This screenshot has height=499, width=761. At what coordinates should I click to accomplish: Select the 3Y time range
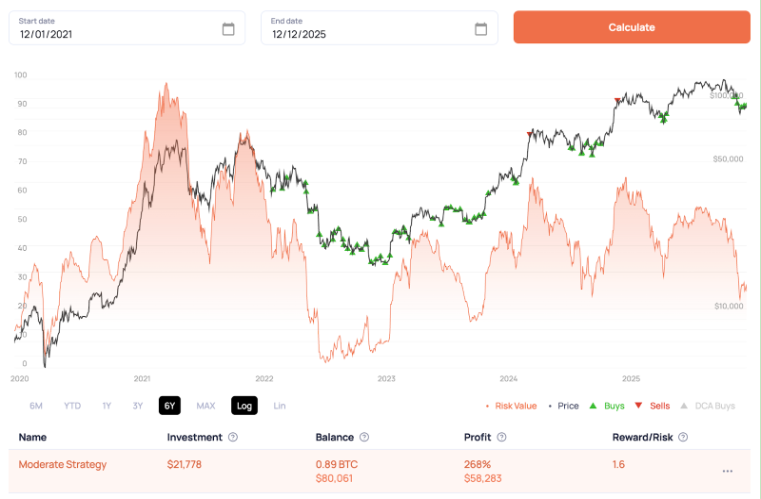tap(137, 406)
